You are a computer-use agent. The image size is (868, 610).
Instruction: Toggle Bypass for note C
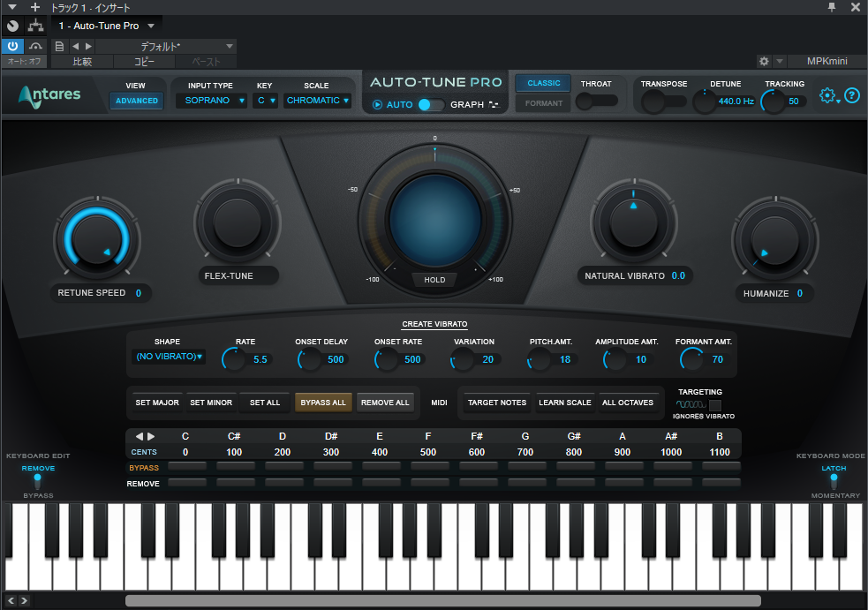187,466
